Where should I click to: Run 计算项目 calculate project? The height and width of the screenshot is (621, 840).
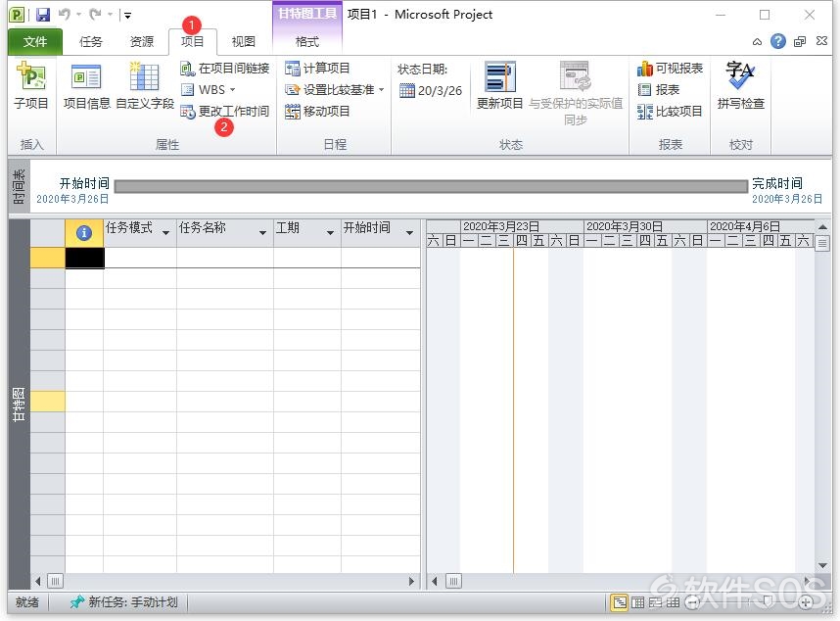[317, 68]
